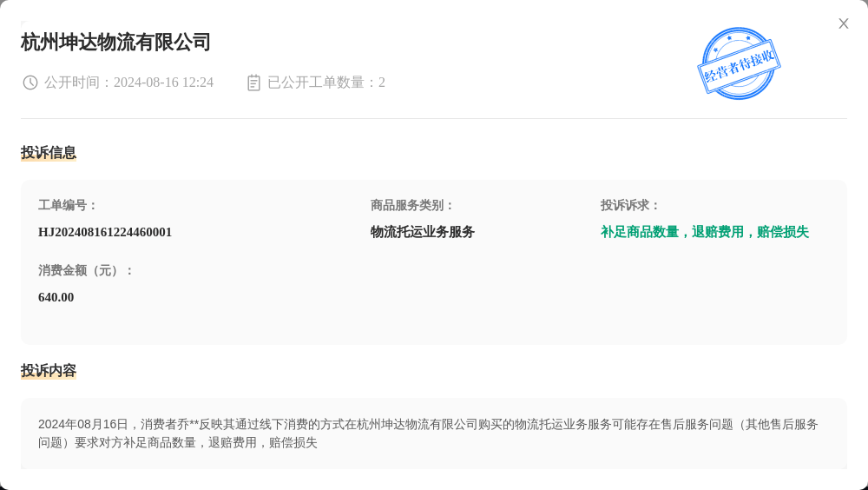Click the 商品服务类别 label
Image resolution: width=868 pixels, height=490 pixels.
click(x=412, y=206)
